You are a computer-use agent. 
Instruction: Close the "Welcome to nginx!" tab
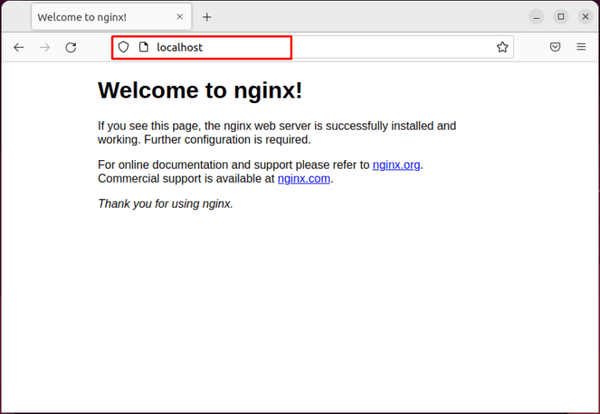coord(180,17)
